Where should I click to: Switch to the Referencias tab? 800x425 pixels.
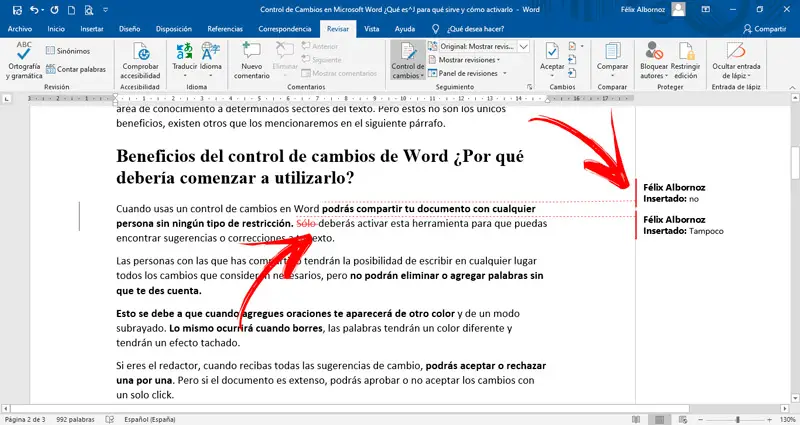point(225,29)
